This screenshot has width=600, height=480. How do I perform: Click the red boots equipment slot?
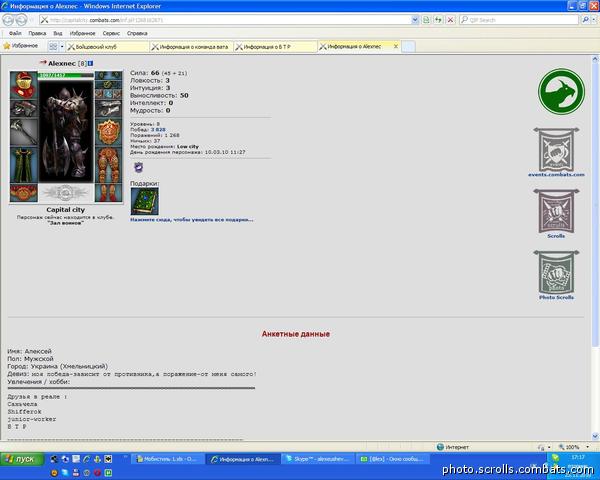[109, 193]
